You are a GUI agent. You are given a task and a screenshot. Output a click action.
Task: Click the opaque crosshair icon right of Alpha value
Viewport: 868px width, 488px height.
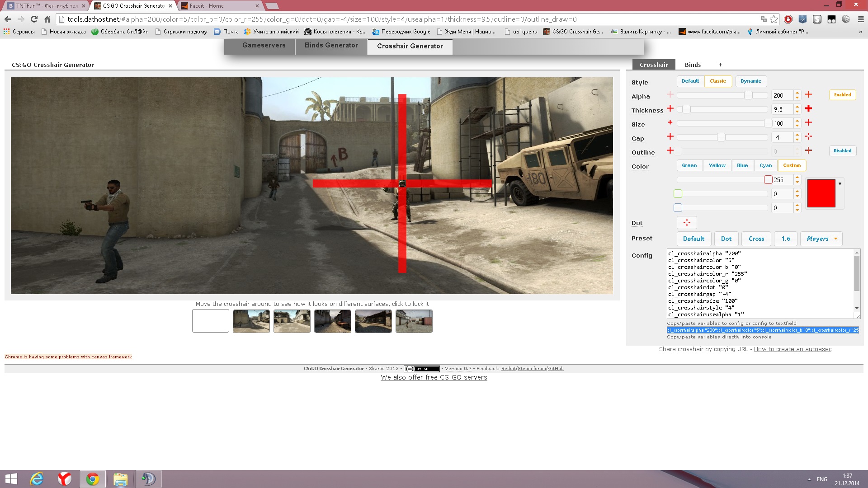coord(808,94)
